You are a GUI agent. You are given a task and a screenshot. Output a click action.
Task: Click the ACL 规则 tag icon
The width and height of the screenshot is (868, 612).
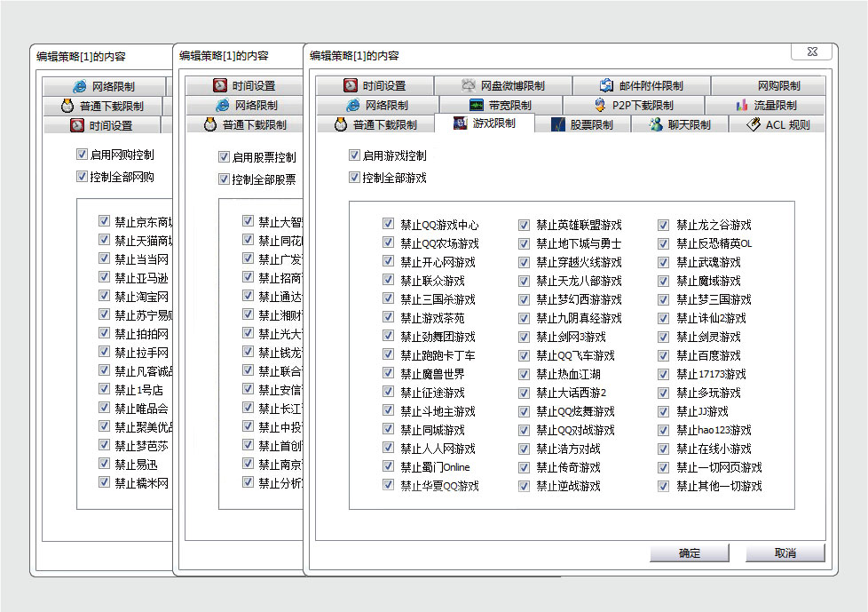(x=754, y=125)
